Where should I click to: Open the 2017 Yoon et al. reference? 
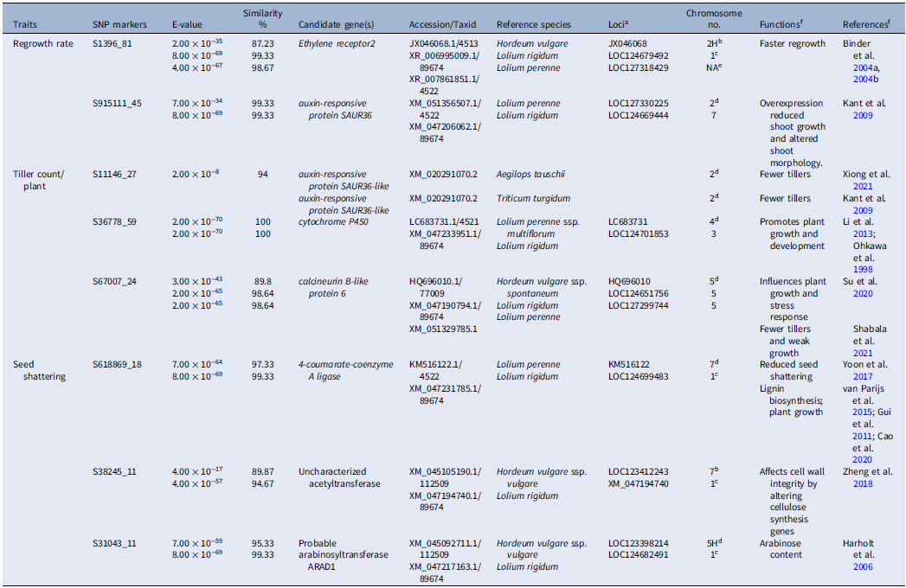coord(863,377)
